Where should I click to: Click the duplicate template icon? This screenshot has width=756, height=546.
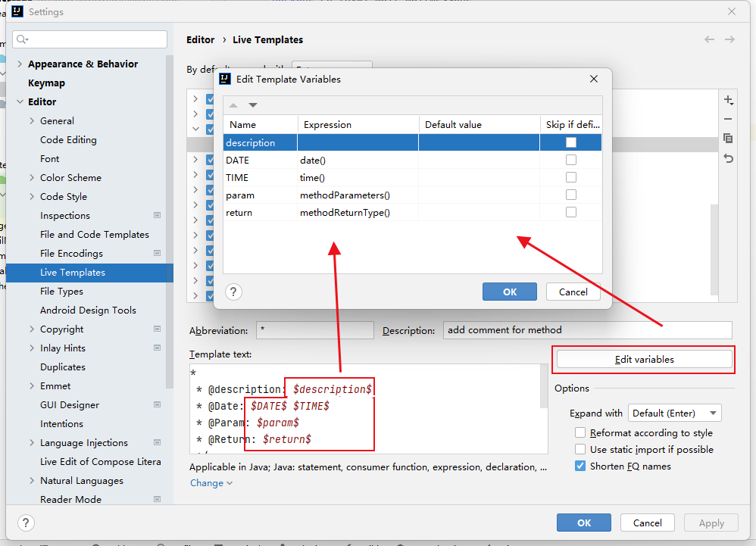tap(728, 139)
